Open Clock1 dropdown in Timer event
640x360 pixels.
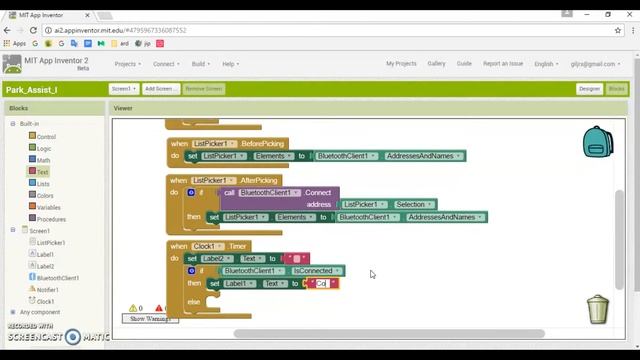tap(208, 246)
